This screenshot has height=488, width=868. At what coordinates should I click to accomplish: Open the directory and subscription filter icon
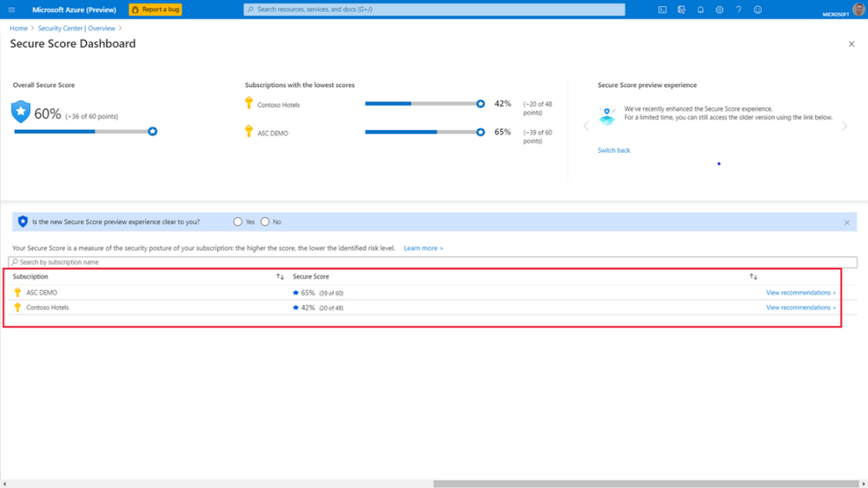click(681, 10)
